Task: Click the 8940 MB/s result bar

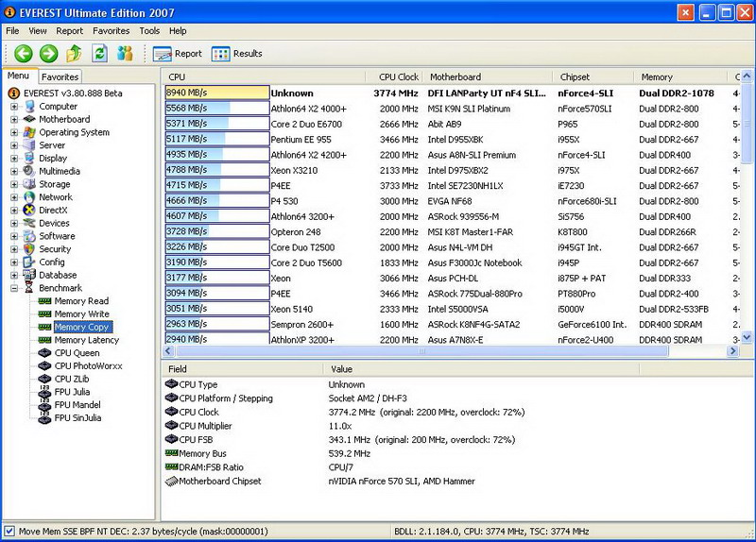Action: [217, 93]
